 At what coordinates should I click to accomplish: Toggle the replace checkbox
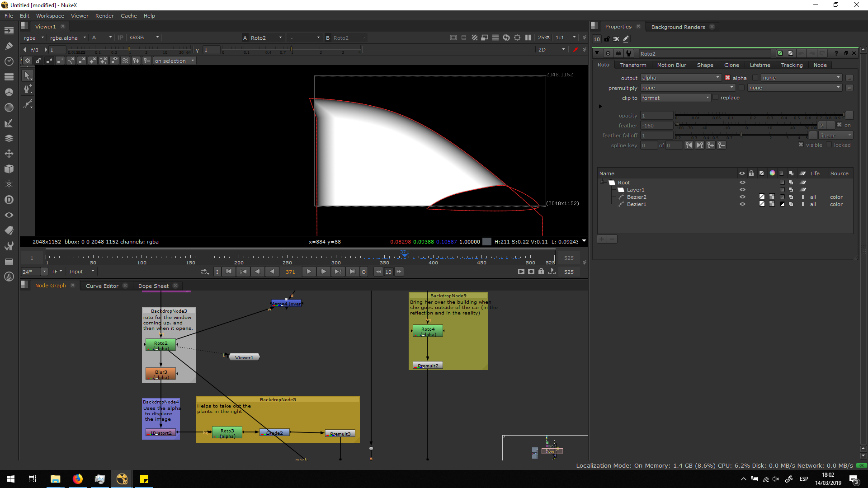[716, 98]
